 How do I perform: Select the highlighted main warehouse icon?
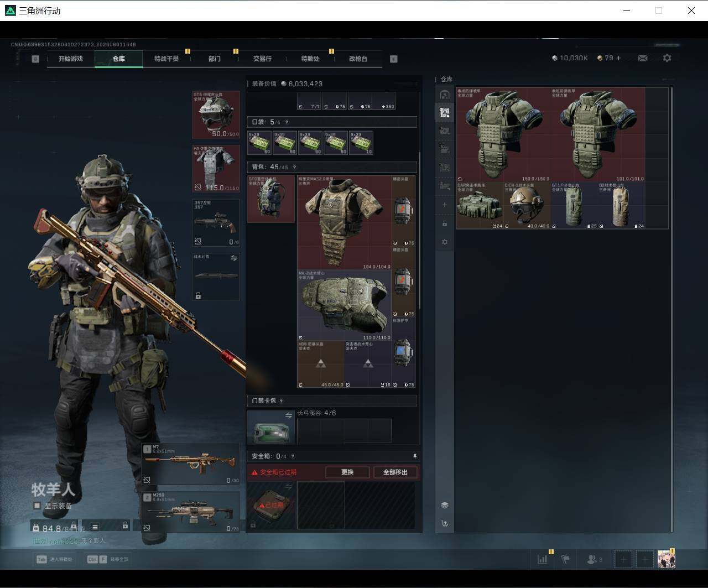(444, 113)
